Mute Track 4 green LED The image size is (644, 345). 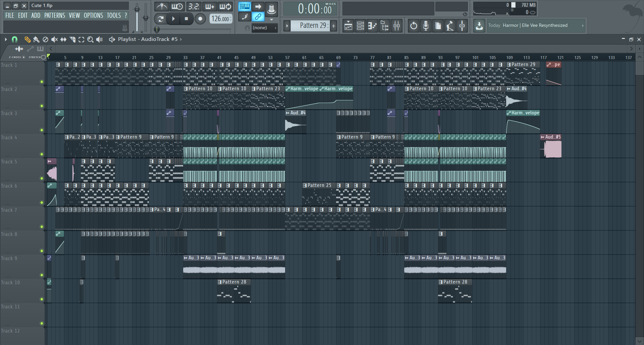point(42,154)
